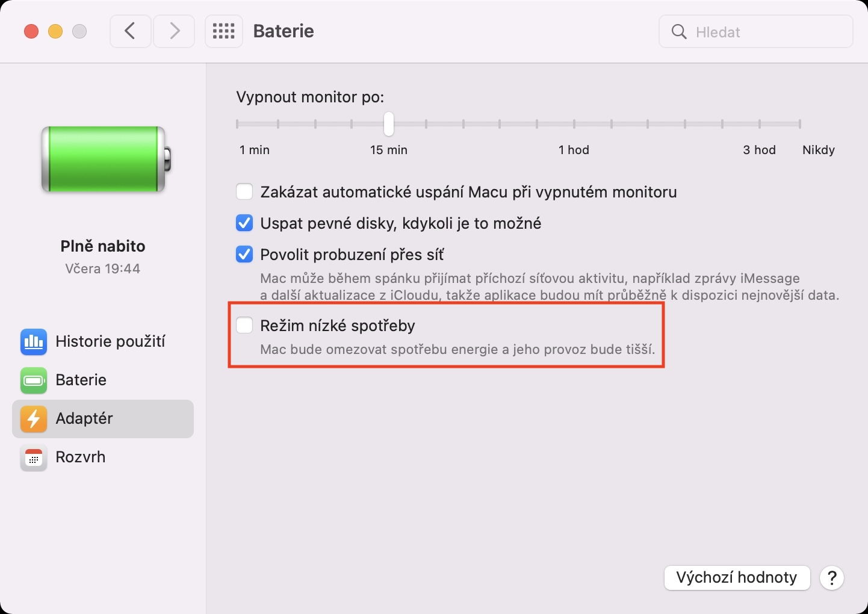Set monitor slider to 1 hod

574,124
